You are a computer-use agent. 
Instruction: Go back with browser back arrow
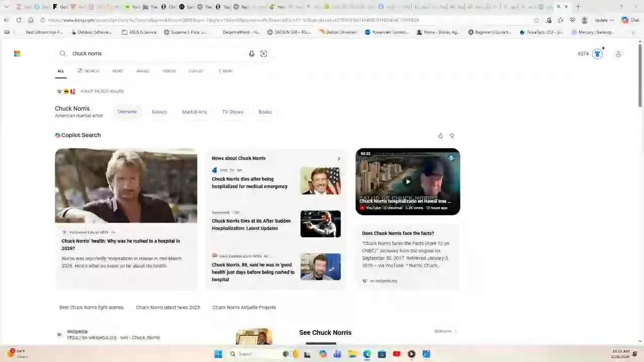[x=7, y=20]
